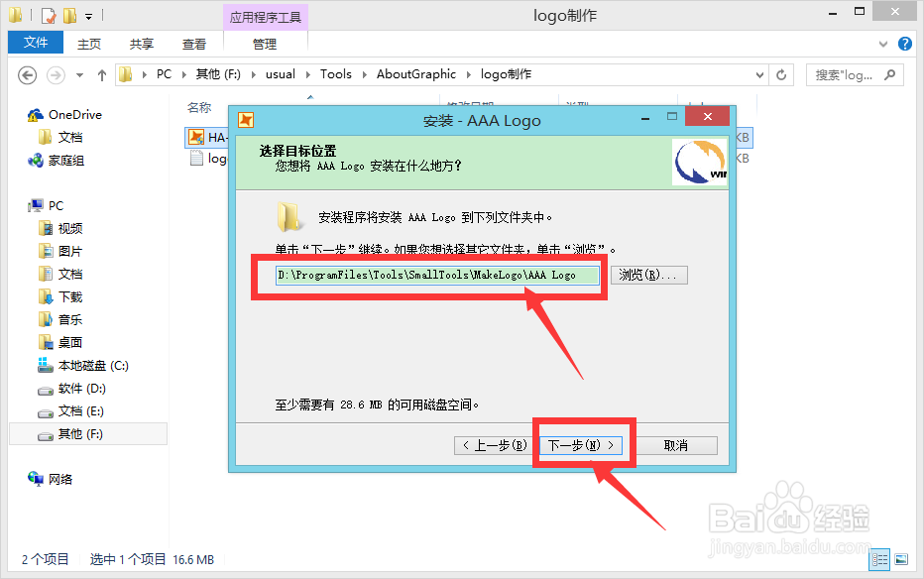
Task: Expand the ribbon with the chevron
Action: [882, 44]
